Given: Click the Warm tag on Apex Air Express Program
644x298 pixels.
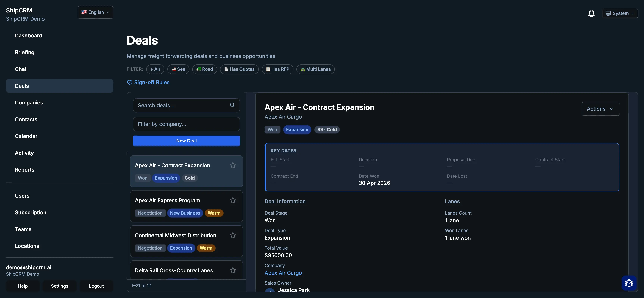Looking at the screenshot, I should click(x=214, y=213).
